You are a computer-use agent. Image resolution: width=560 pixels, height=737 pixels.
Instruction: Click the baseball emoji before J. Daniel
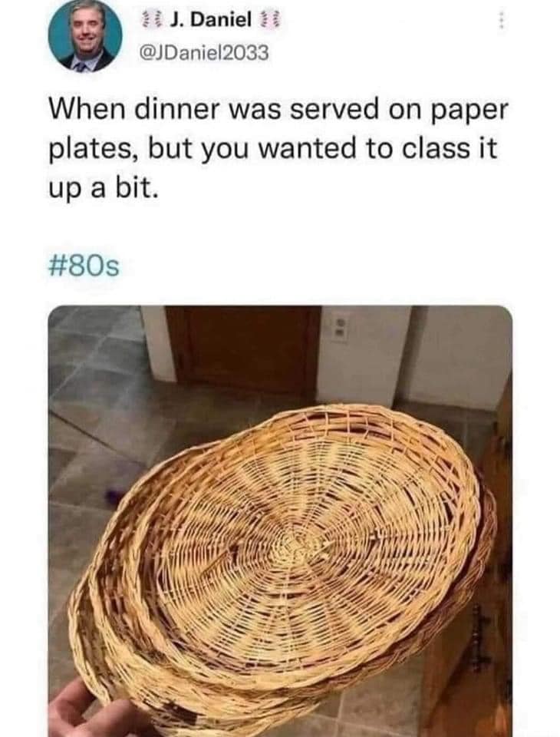pos(152,20)
